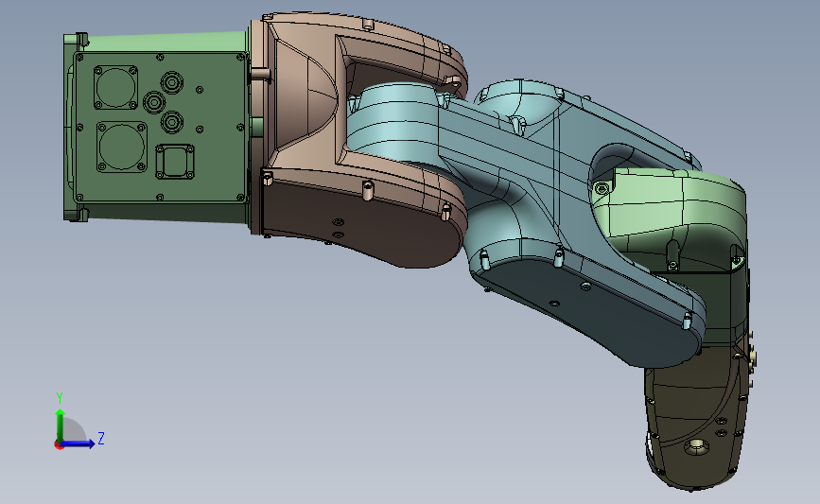Click the green Y axis arrow of triad
The image size is (820, 504).
click(x=61, y=425)
